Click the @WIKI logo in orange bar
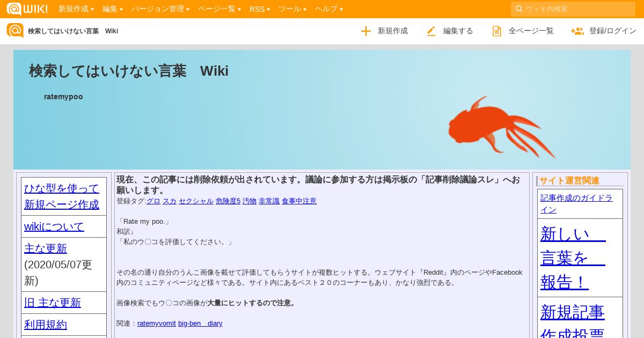644x338 pixels. tap(27, 9)
